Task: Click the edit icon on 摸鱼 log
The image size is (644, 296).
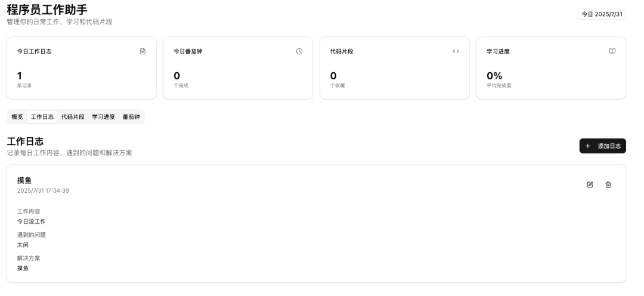Action: [590, 185]
